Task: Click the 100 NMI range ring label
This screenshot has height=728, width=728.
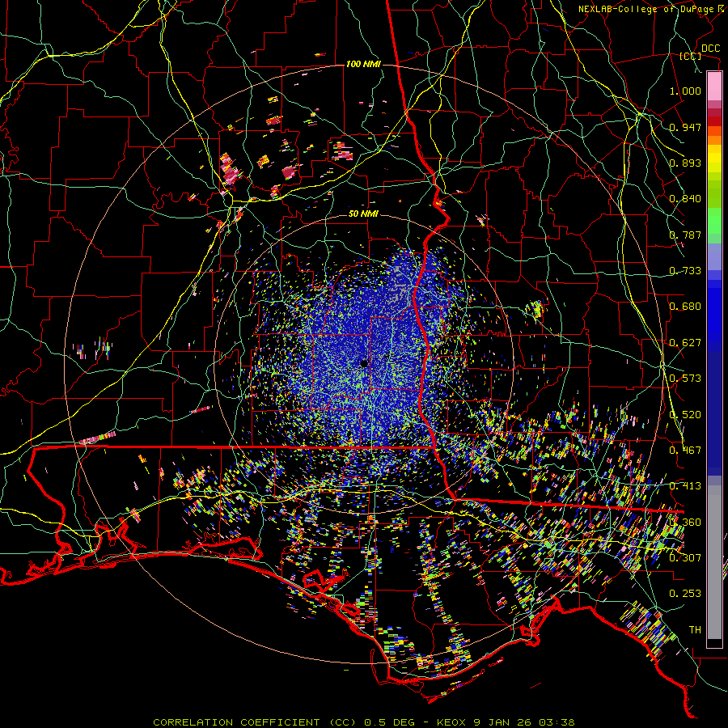Action: [363, 64]
